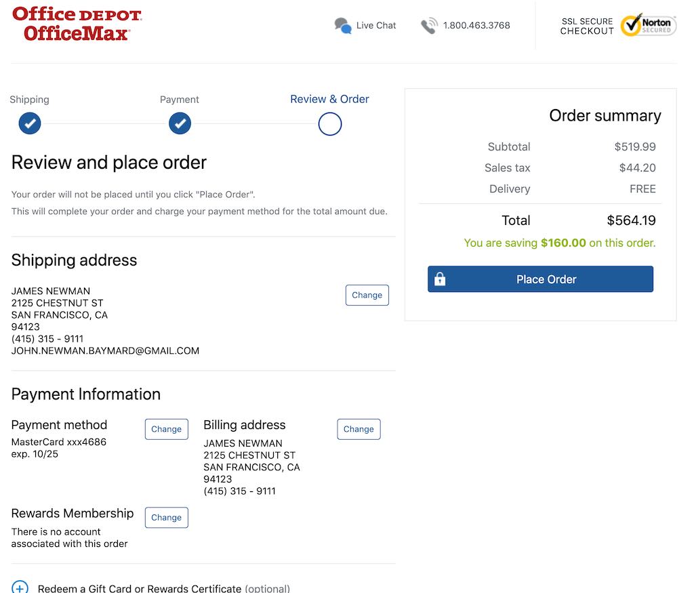
Task: Change the Rewards Membership
Action: (x=166, y=518)
